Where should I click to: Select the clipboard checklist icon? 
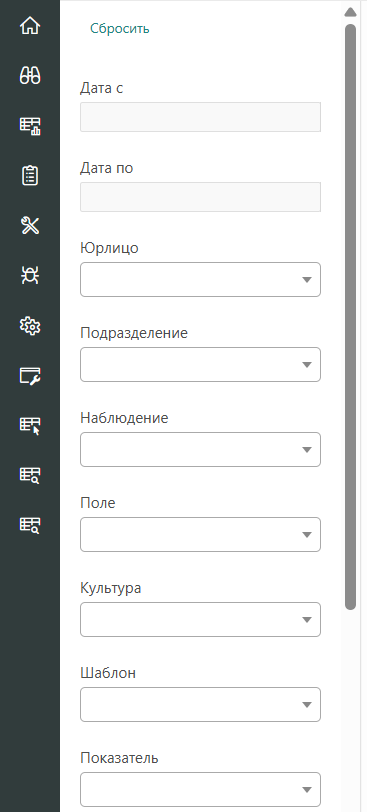tap(30, 176)
